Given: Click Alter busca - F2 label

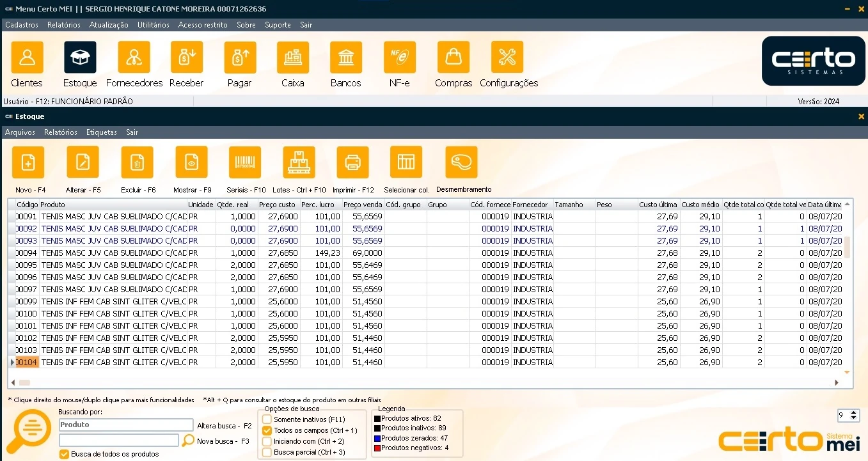Looking at the screenshot, I should tap(225, 425).
